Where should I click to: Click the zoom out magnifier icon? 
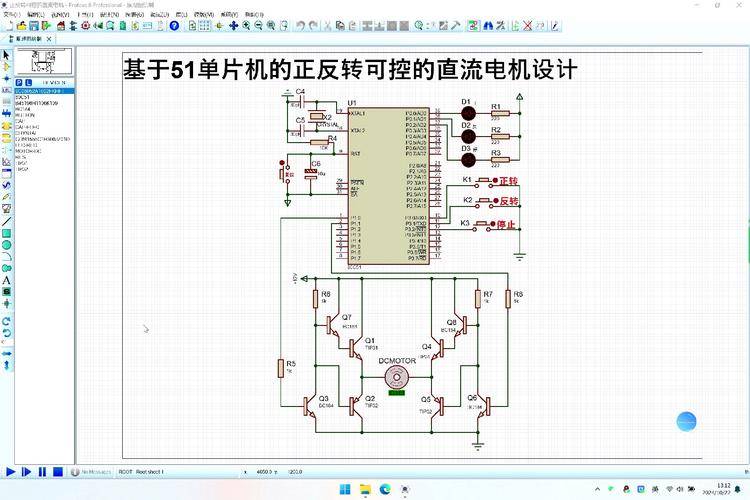[x=259, y=26]
